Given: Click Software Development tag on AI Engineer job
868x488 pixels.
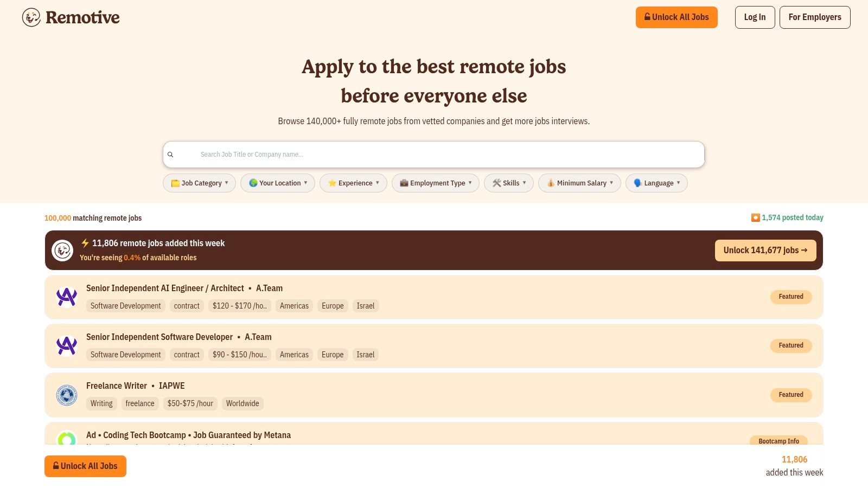Looking at the screenshot, I should click(126, 306).
